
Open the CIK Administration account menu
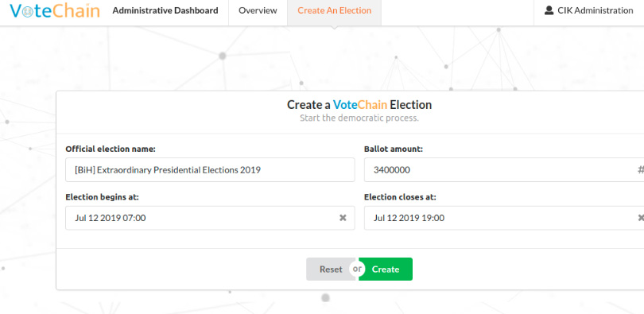[589, 10]
